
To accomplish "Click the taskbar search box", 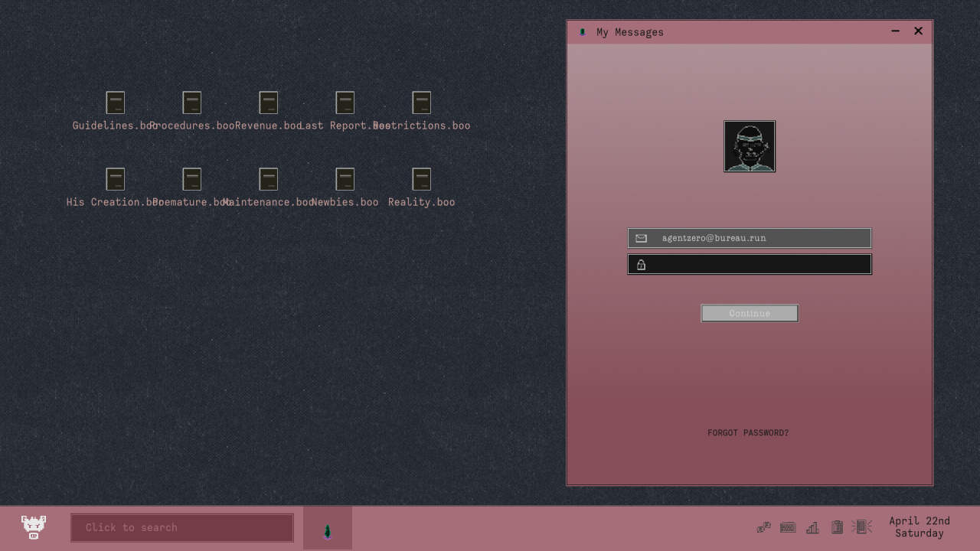I will [x=182, y=528].
